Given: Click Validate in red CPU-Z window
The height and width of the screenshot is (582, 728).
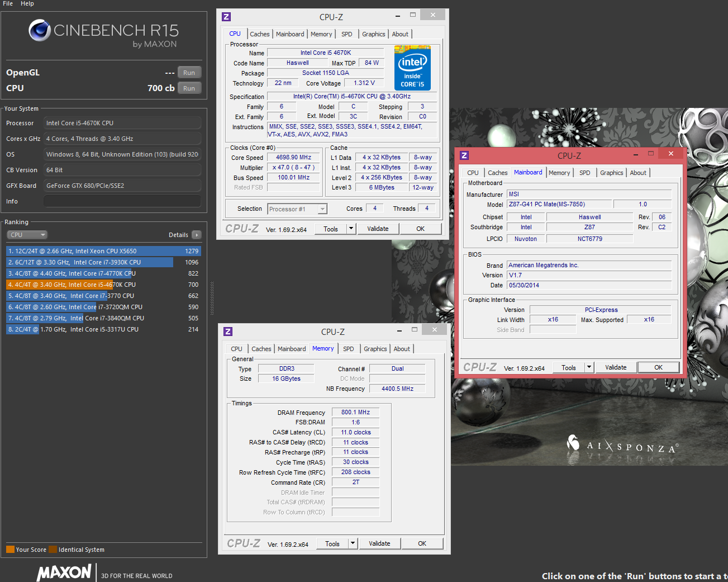Looking at the screenshot, I should pos(616,367).
